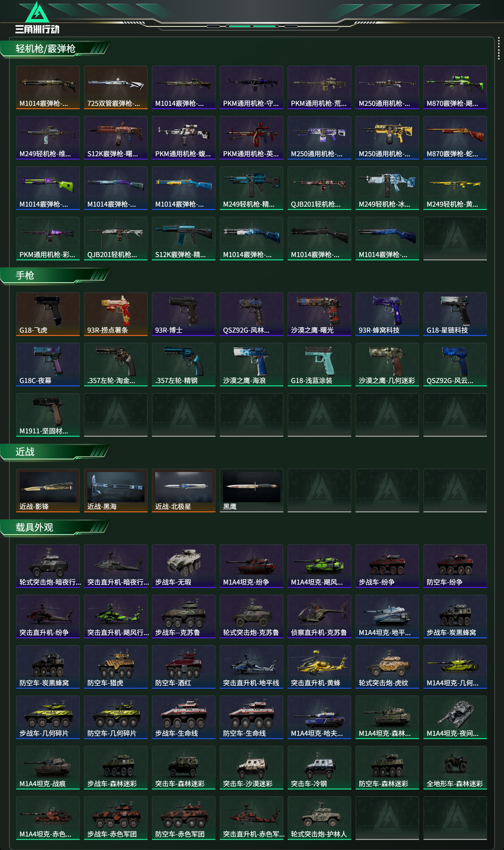Select the 725双管霰弹枪 skin thumbnail
504x850 pixels.
[116, 87]
